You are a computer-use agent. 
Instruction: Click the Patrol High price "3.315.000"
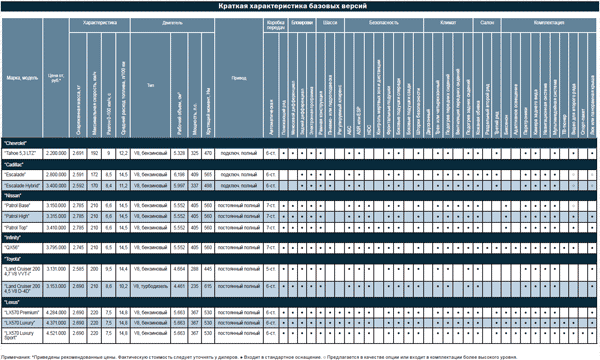tap(56, 217)
